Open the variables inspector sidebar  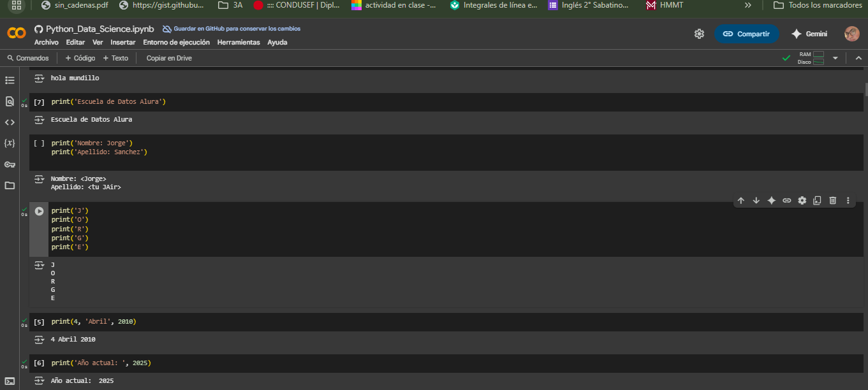click(10, 143)
